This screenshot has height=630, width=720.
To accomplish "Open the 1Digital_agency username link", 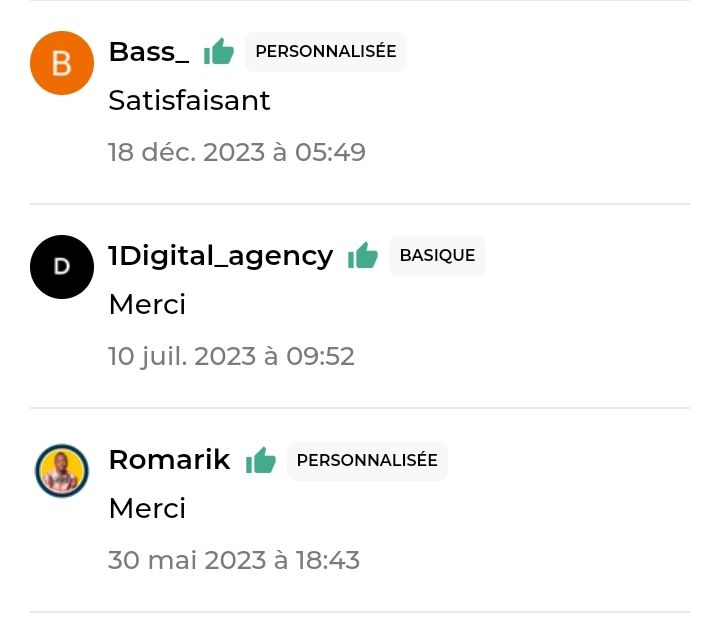I will coord(221,256).
